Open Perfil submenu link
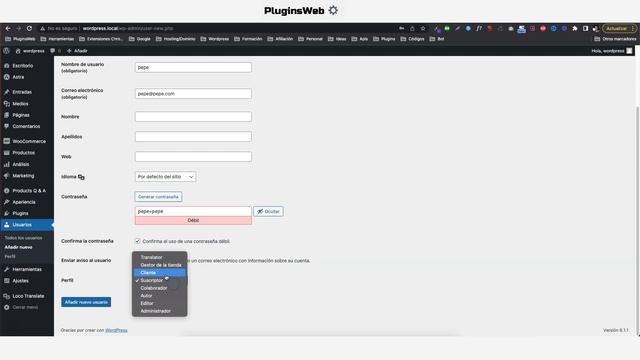Screen dimensions: 640x360 [x=10, y=257]
